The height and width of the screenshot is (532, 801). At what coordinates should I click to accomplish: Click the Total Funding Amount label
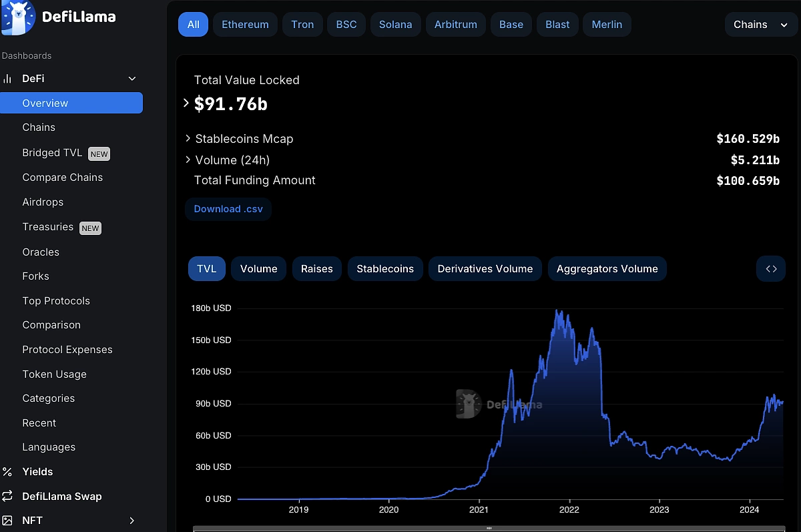(255, 180)
